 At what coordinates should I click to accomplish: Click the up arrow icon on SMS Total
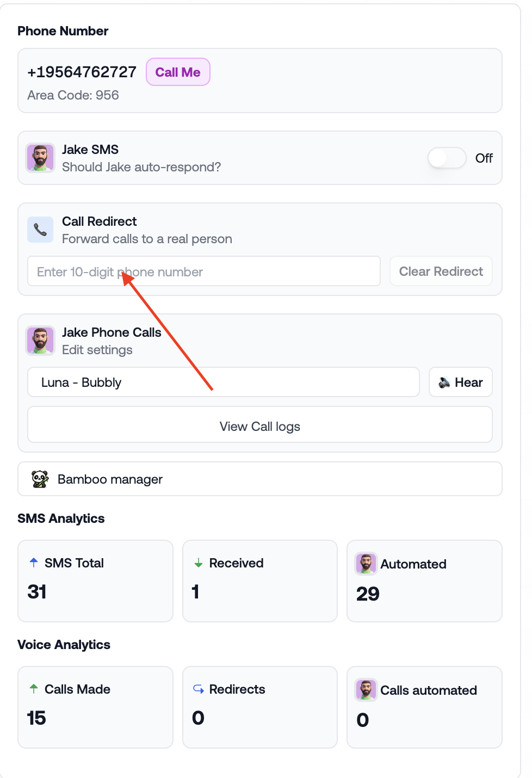click(34, 563)
